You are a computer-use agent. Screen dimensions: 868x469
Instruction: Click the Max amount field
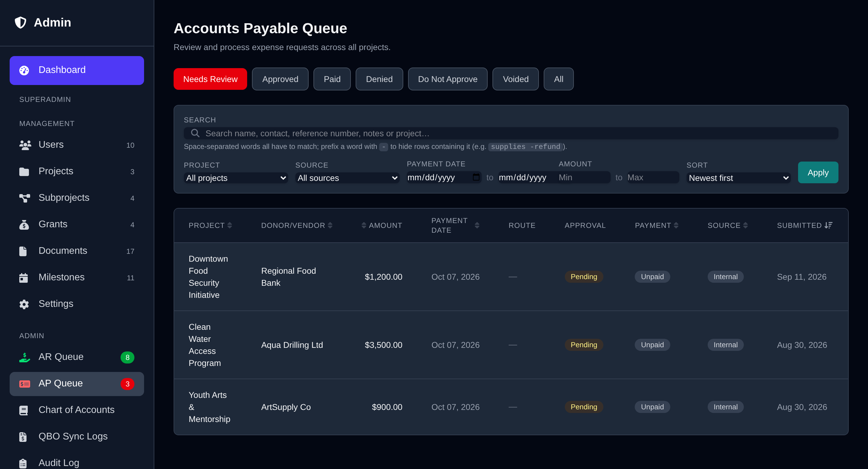coord(653,177)
